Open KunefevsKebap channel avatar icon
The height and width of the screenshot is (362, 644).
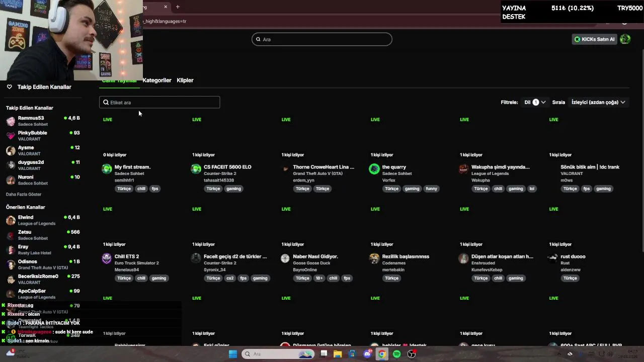tap(463, 258)
